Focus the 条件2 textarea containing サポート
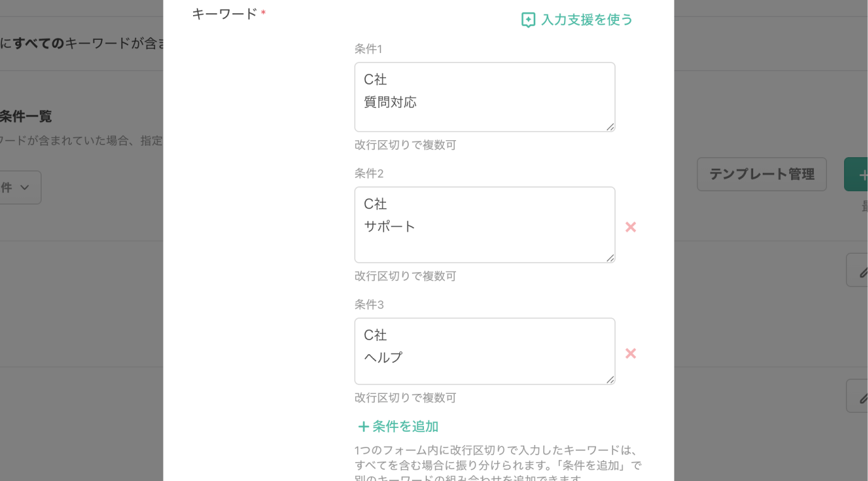Screen dimensions: 868x481 pos(484,224)
